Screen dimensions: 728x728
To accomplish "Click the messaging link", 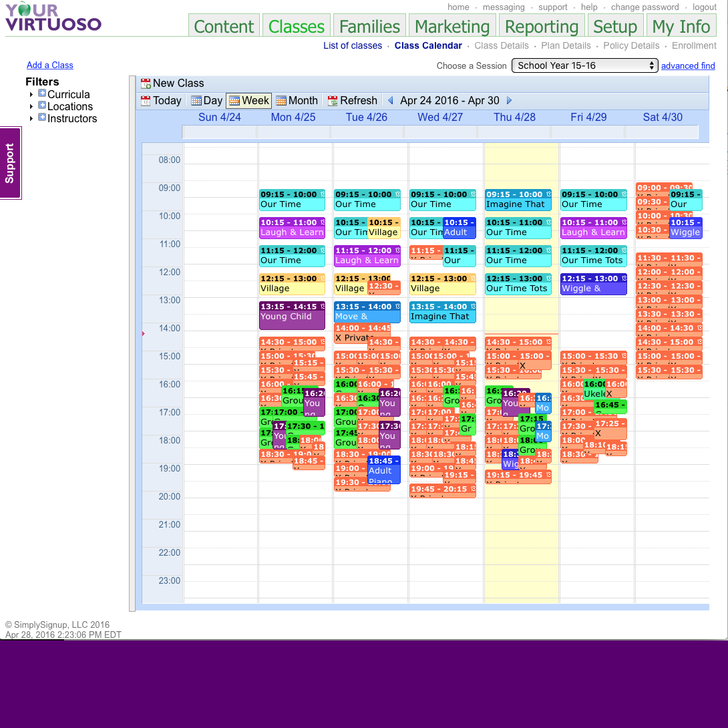I will [504, 7].
